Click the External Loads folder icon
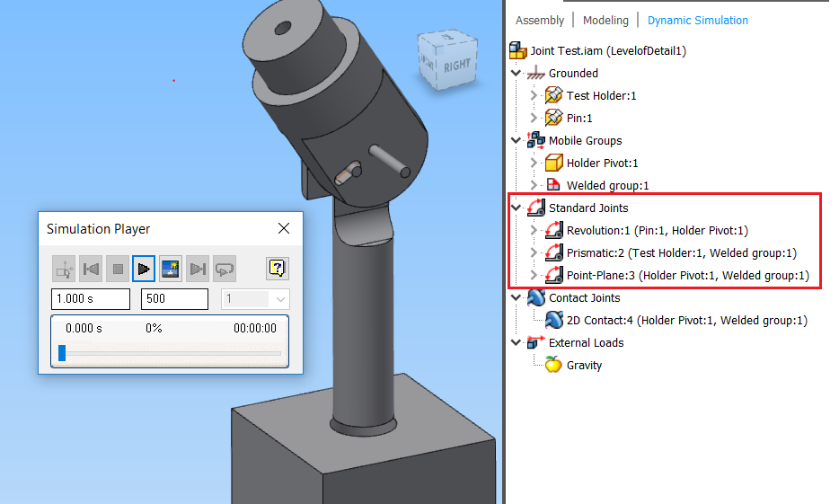Image resolution: width=839 pixels, height=504 pixels. click(535, 342)
